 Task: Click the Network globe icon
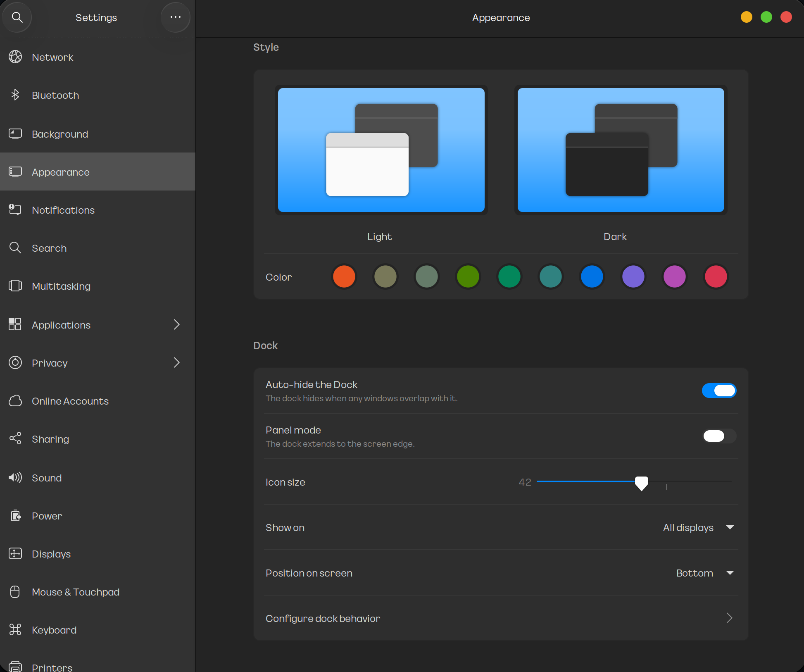[15, 57]
